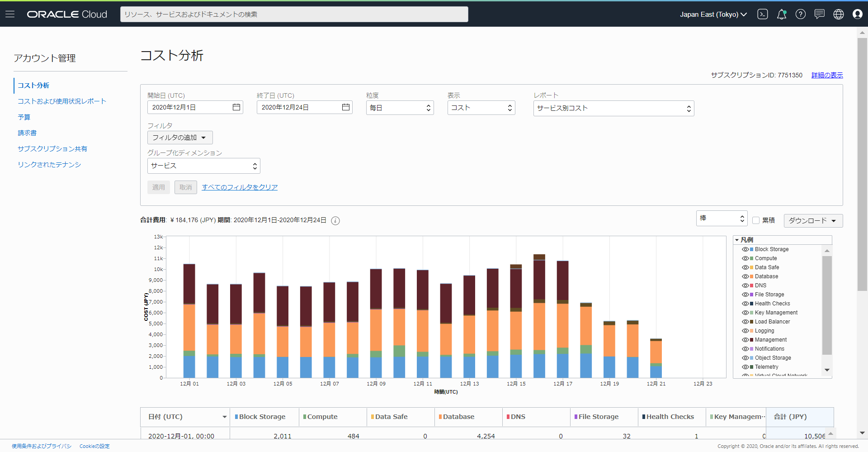Open the start date calendar picker

click(x=236, y=107)
